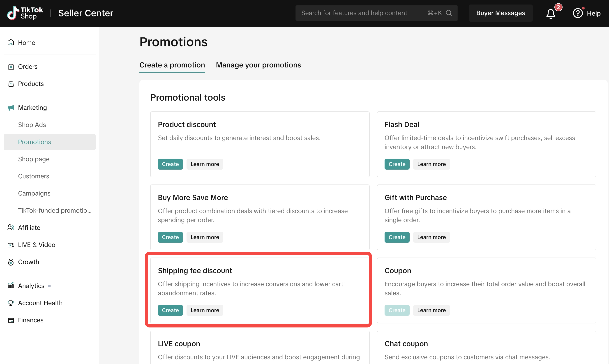Click the Account Health trophy icon

(x=11, y=303)
